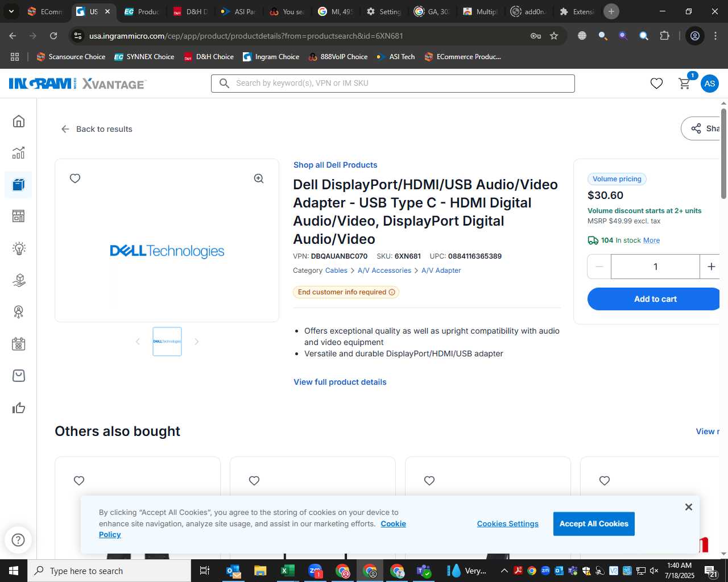Open the calendar sidebar icon
This screenshot has width=728, height=582.
pyautogui.click(x=19, y=344)
